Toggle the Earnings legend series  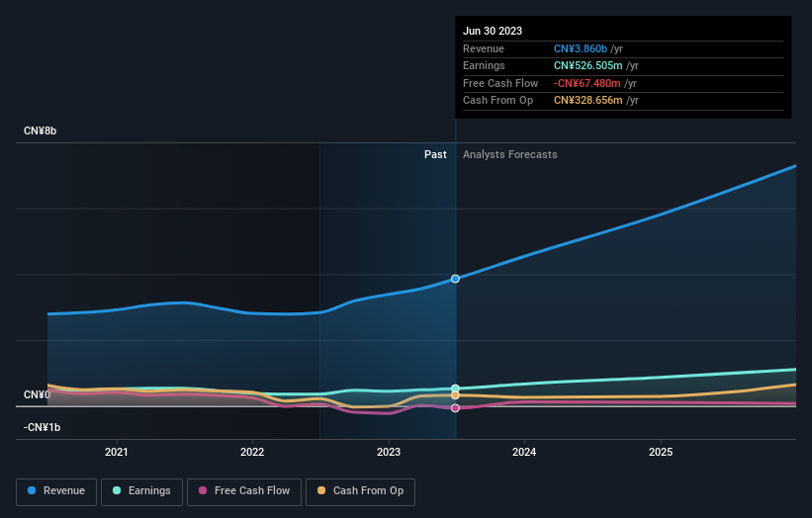click(141, 491)
